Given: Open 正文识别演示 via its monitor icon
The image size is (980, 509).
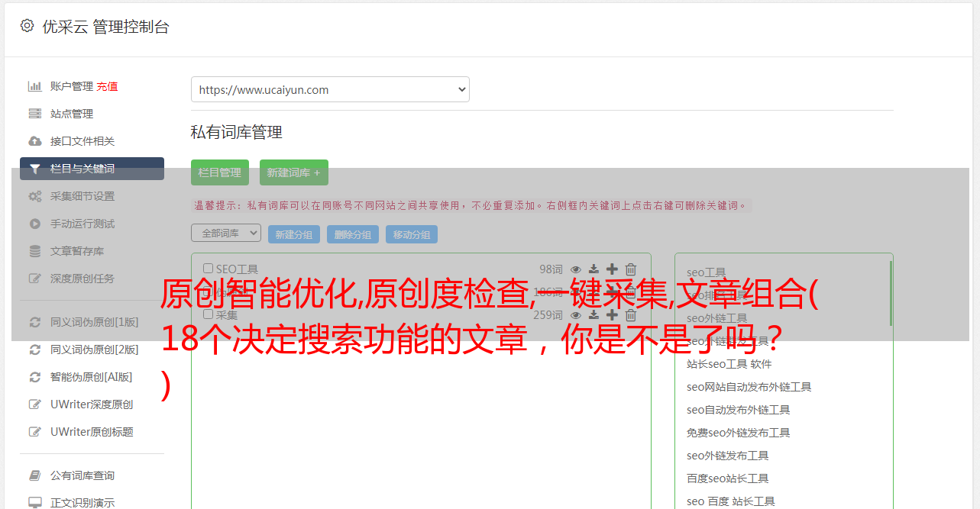Looking at the screenshot, I should point(35,503).
